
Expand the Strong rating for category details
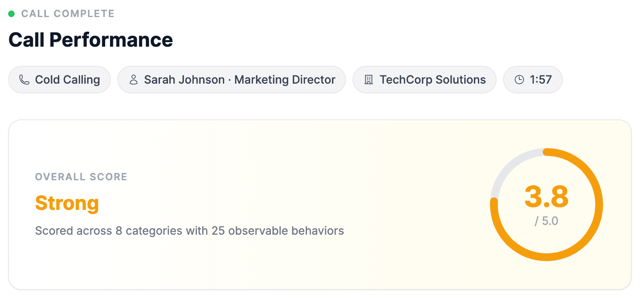pyautogui.click(x=67, y=203)
